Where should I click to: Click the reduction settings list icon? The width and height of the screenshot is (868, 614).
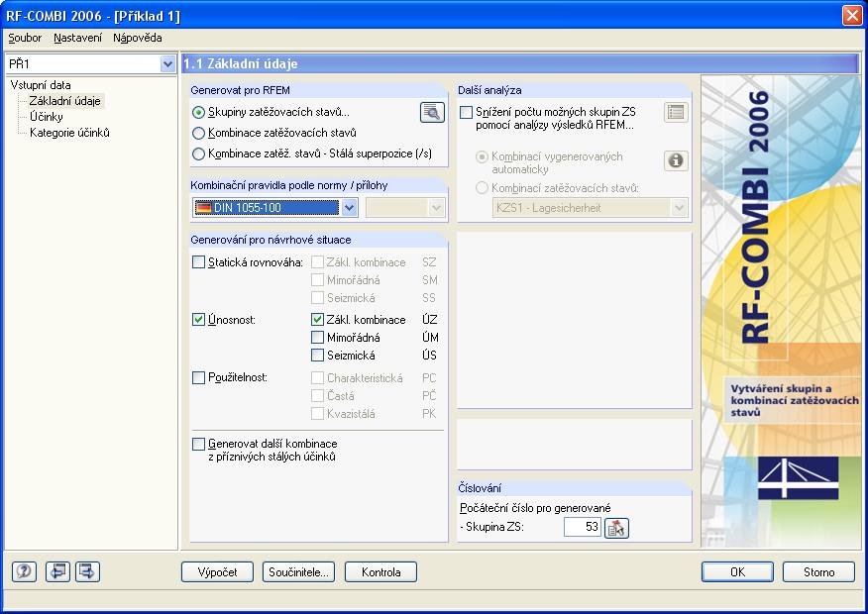[676, 112]
